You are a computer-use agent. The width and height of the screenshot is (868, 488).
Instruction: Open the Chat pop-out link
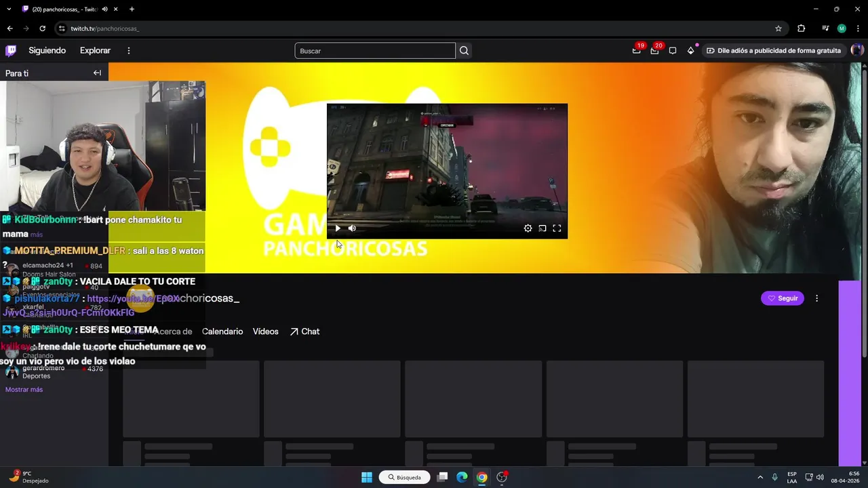click(x=304, y=331)
